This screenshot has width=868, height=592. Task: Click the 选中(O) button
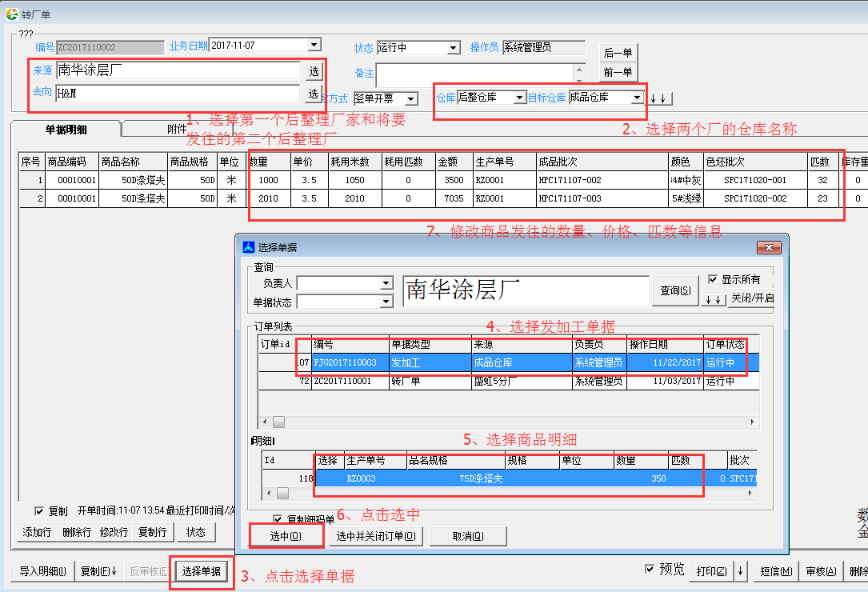286,536
